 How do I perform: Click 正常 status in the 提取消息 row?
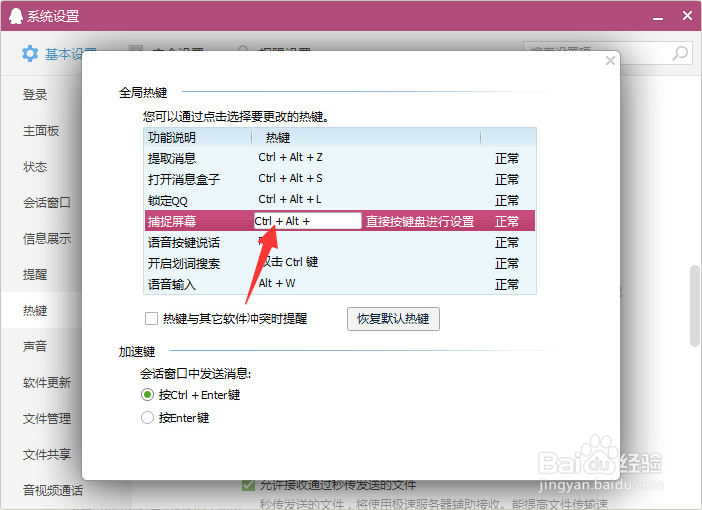[507, 158]
